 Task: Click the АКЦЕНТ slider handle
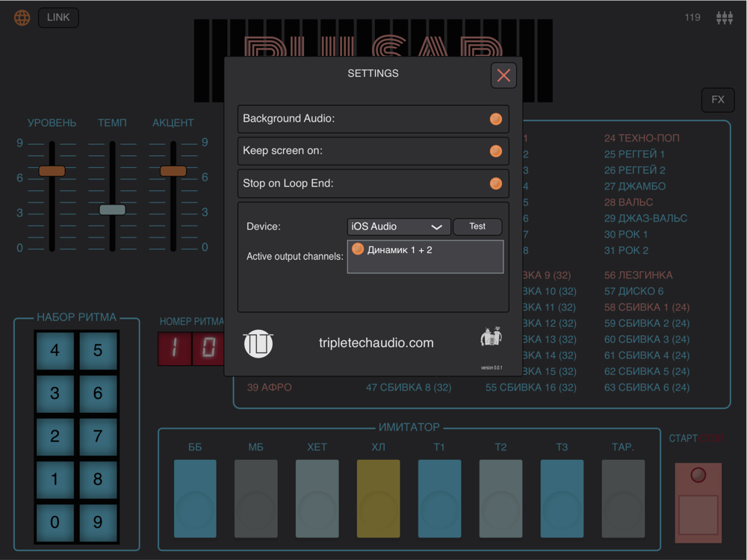[x=173, y=171]
